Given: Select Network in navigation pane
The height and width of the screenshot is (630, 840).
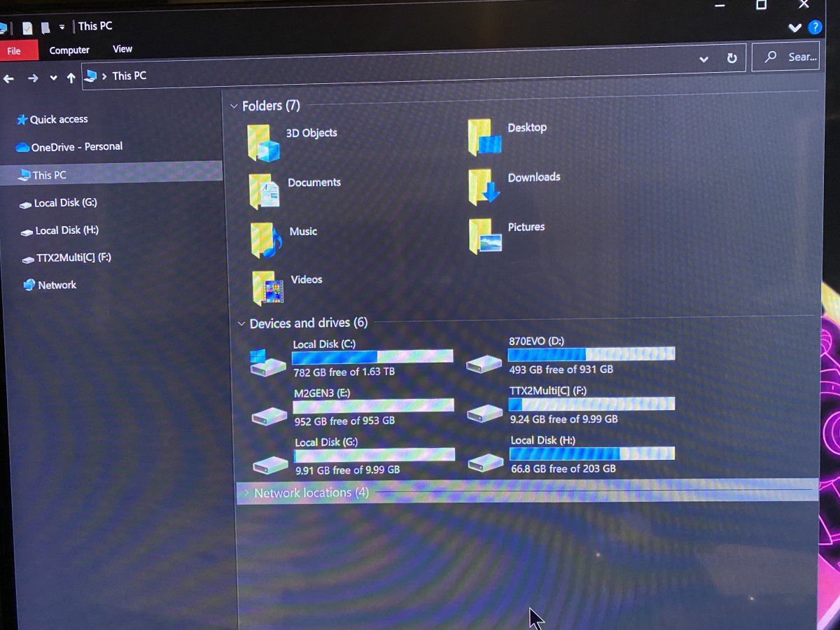Looking at the screenshot, I should [x=57, y=285].
